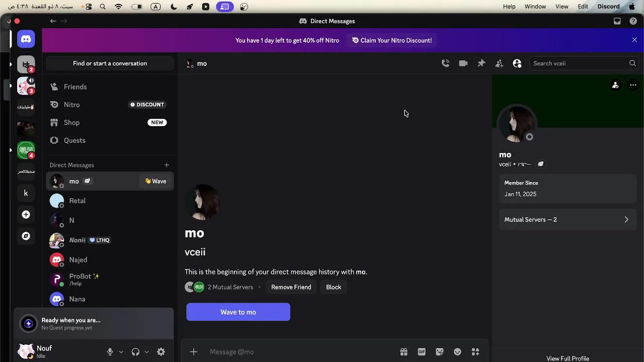Create a new DM with plus icon
This screenshot has width=644, height=362.
[167, 165]
